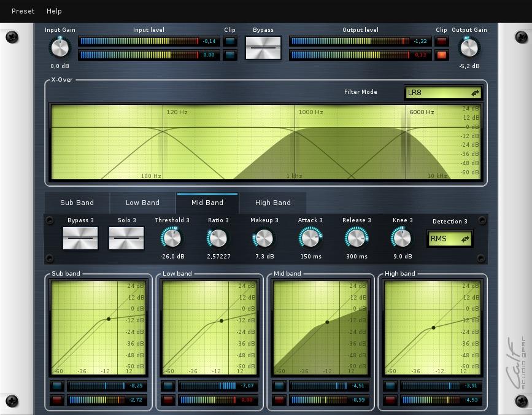Click the High band red LED indicator
532x415 pixels.
point(390,400)
